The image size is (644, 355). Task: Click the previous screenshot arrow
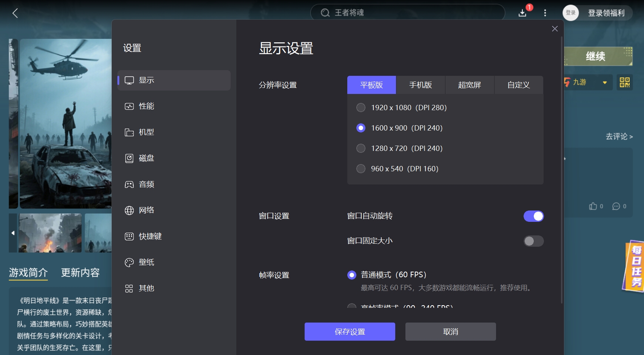pos(13,233)
